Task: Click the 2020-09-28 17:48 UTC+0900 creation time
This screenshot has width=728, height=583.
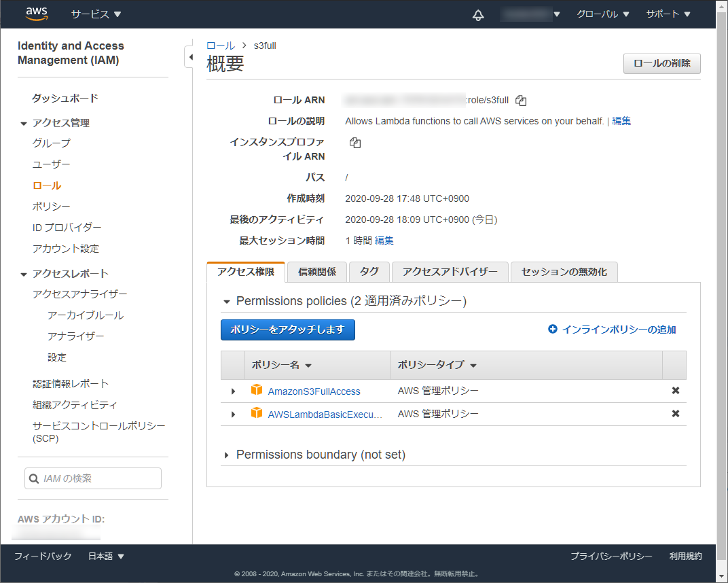Action: (407, 199)
